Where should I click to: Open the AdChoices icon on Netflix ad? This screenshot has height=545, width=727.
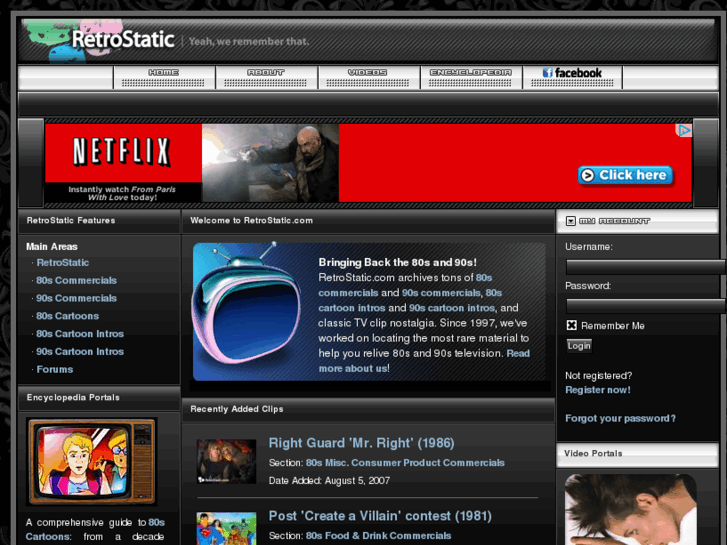tap(684, 130)
